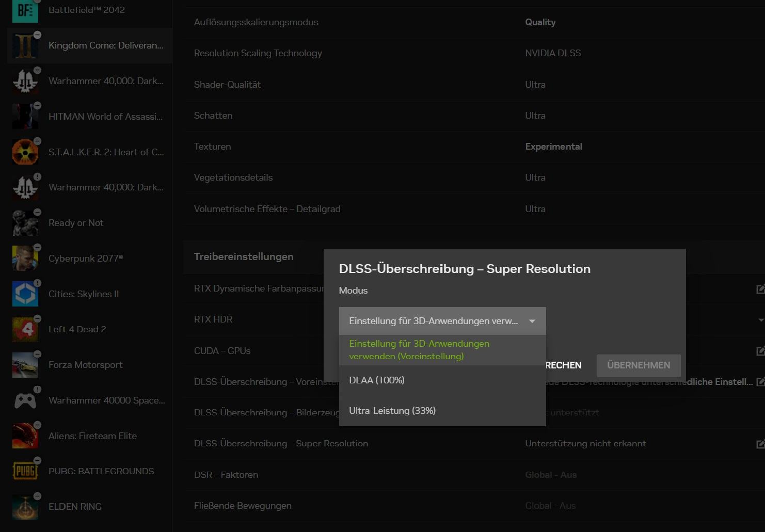Select Cities: Skylines II hexagon icon
The image size is (765, 532).
coord(25,294)
